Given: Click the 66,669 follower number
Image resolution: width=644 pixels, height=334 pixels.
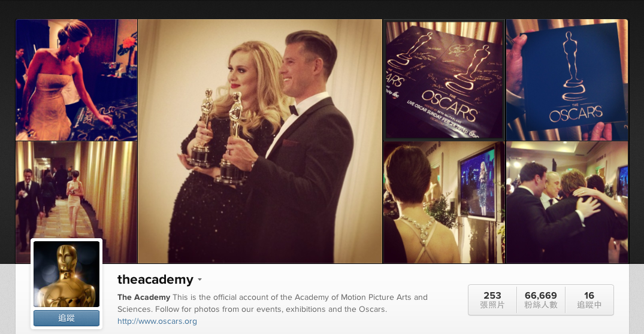Looking at the screenshot, I should pyautogui.click(x=540, y=296).
